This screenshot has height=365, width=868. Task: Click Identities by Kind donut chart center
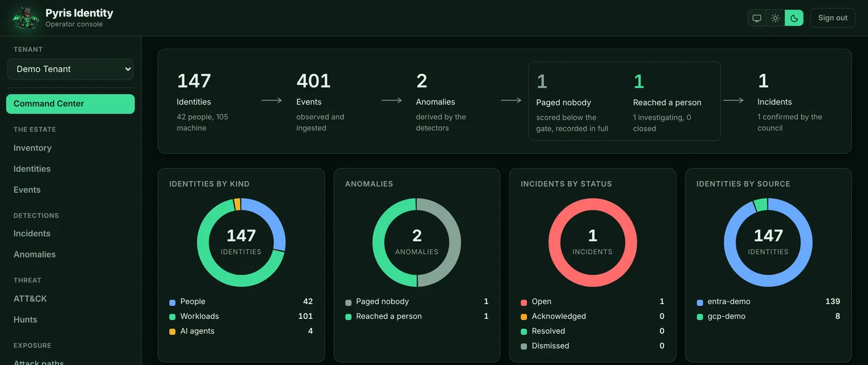[241, 243]
